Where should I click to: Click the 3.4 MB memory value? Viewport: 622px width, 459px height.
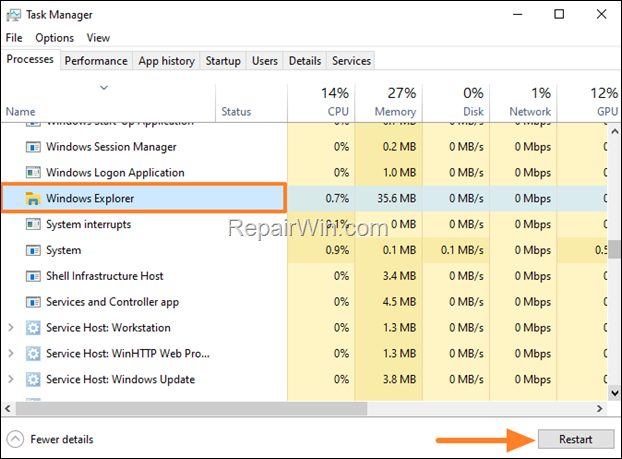point(399,276)
